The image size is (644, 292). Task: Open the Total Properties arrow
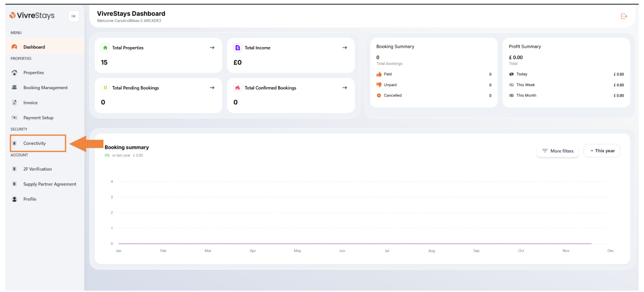212,48
